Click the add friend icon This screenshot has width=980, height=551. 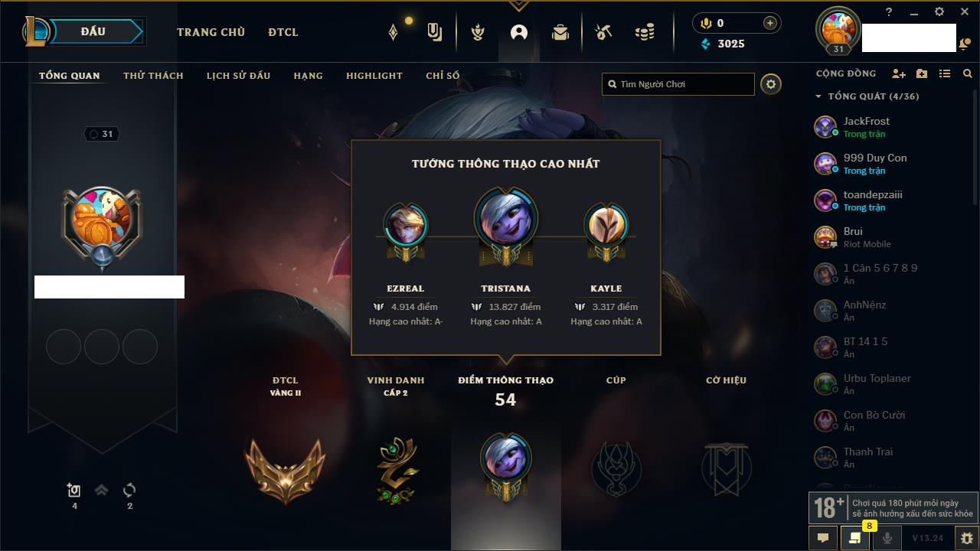(x=899, y=73)
